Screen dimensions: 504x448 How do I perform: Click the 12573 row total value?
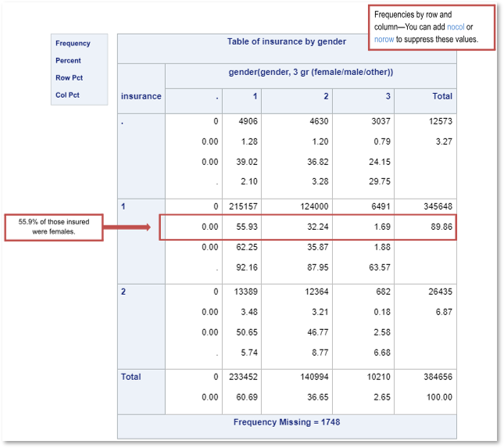pyautogui.click(x=439, y=122)
